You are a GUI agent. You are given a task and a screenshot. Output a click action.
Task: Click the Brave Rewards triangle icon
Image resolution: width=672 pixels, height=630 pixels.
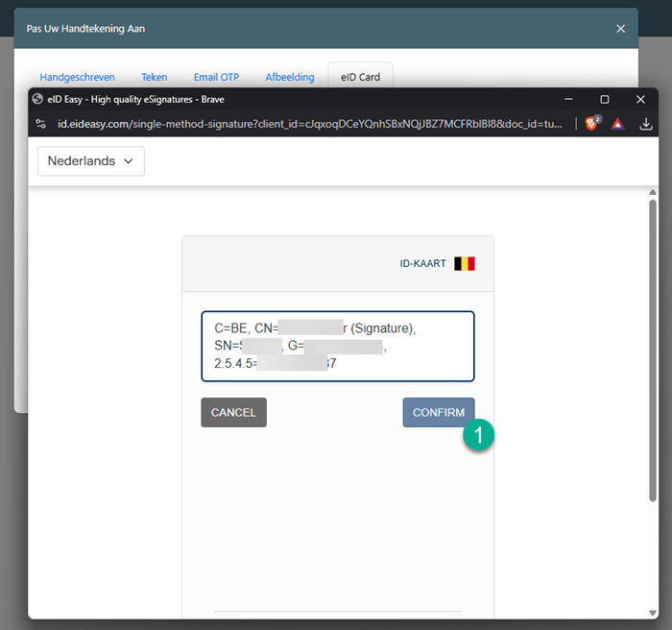click(x=618, y=124)
